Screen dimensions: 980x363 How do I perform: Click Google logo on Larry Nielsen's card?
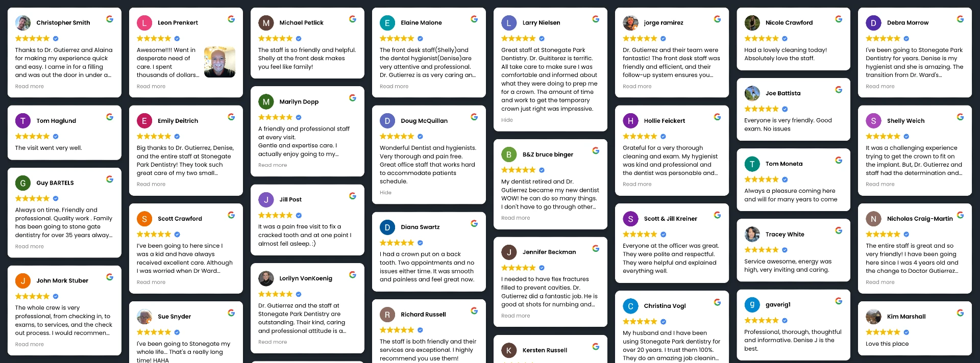pos(596,19)
